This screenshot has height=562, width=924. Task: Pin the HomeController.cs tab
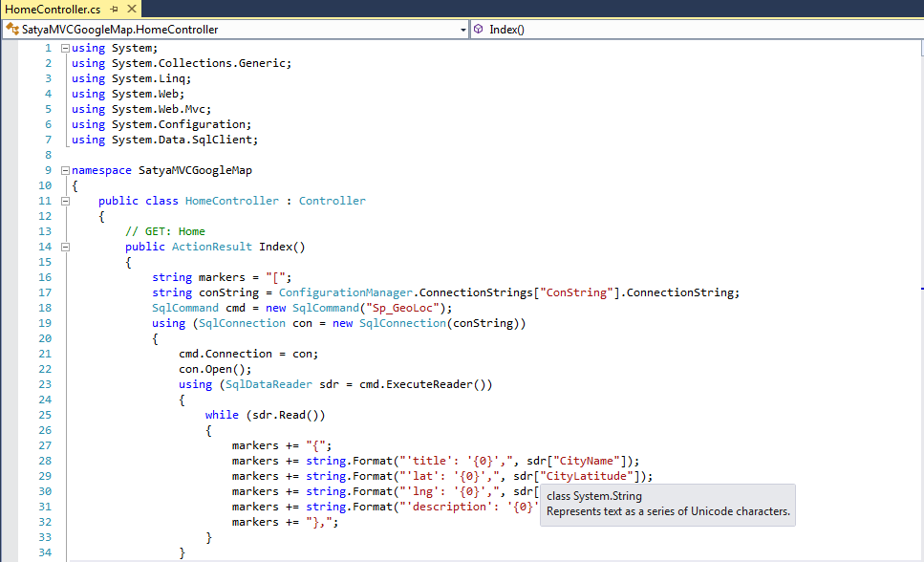click(x=114, y=9)
